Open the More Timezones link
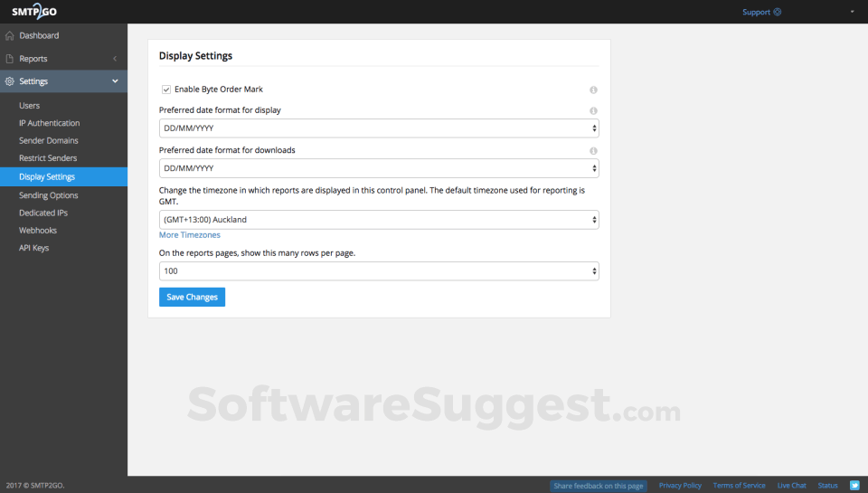 tap(189, 235)
